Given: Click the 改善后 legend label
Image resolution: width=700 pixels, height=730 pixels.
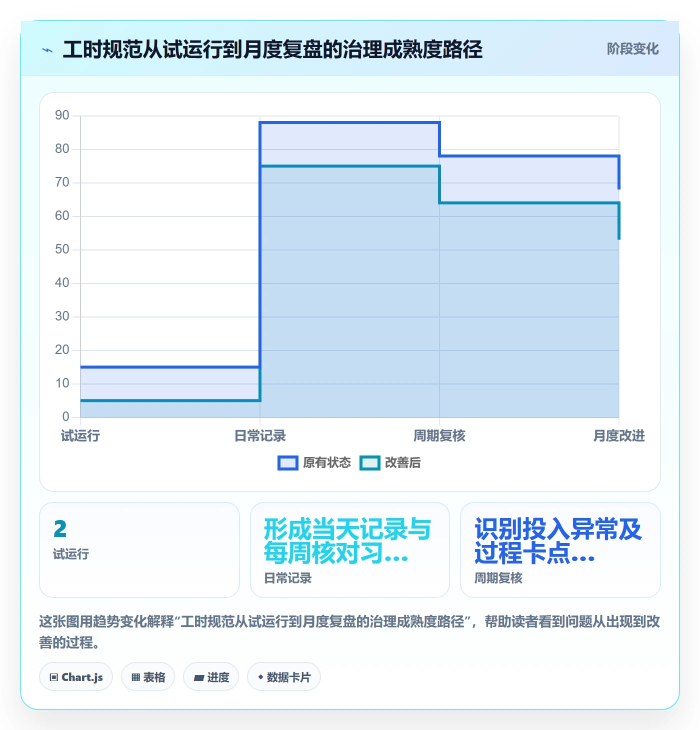Looking at the screenshot, I should pyautogui.click(x=402, y=463).
